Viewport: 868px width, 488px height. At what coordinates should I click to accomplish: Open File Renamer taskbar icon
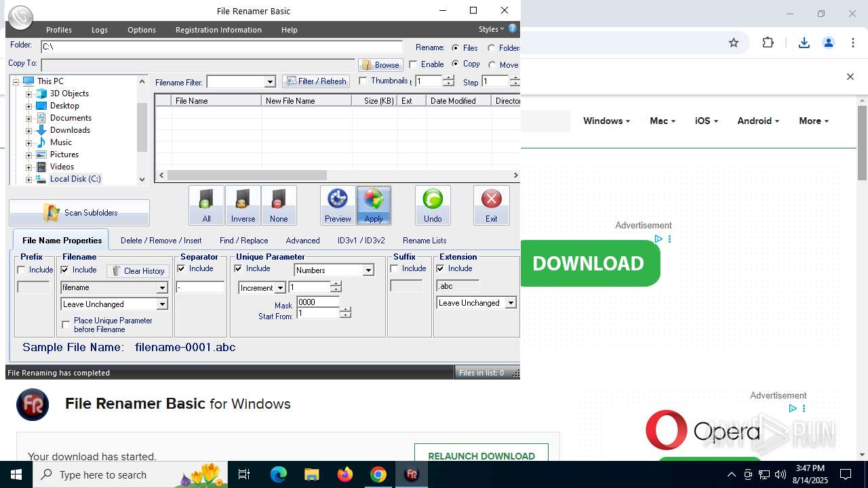(411, 474)
